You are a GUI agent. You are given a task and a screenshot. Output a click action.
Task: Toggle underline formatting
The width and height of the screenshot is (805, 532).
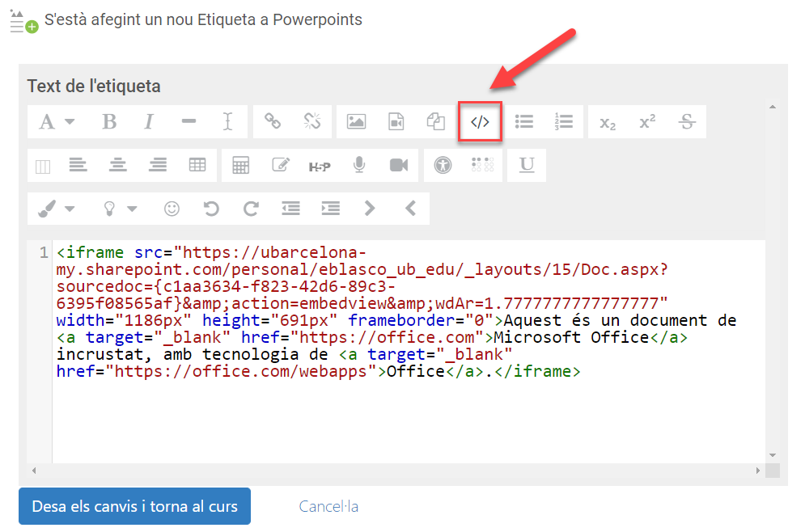pos(527,166)
